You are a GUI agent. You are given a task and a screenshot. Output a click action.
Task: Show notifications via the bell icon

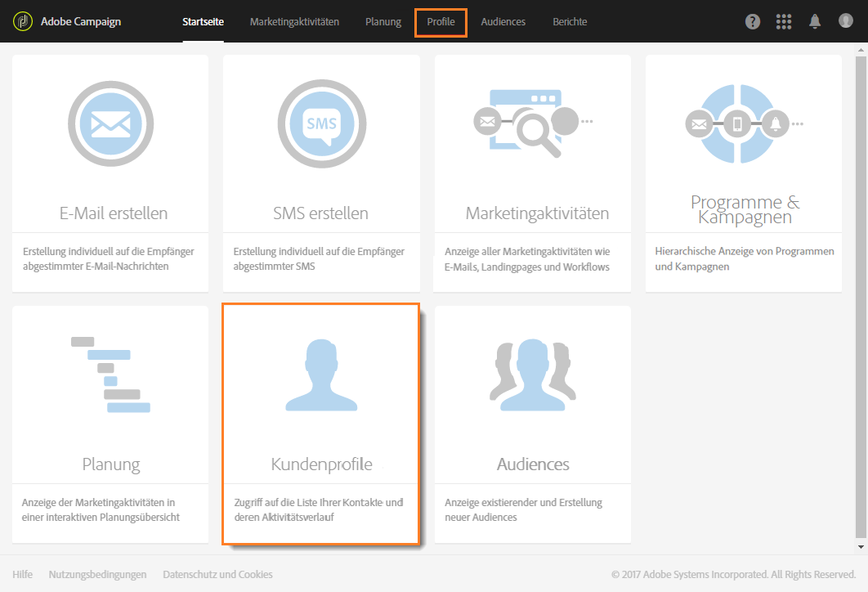815,21
